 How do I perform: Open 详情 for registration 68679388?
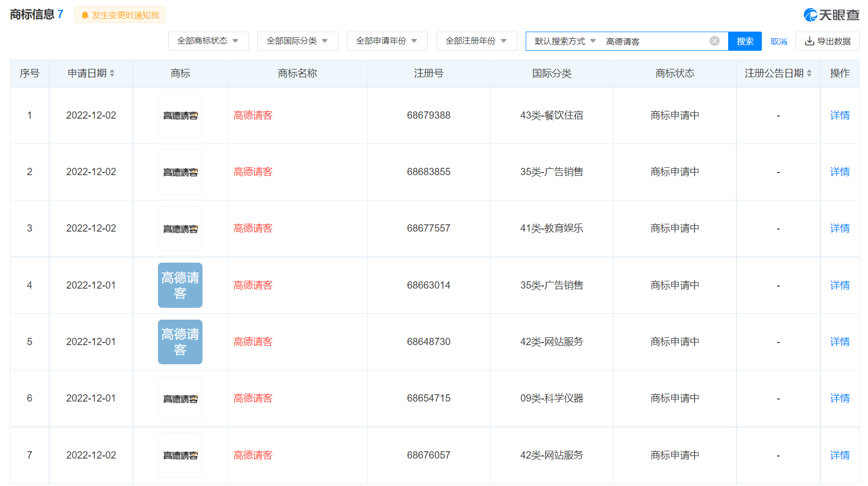[840, 116]
